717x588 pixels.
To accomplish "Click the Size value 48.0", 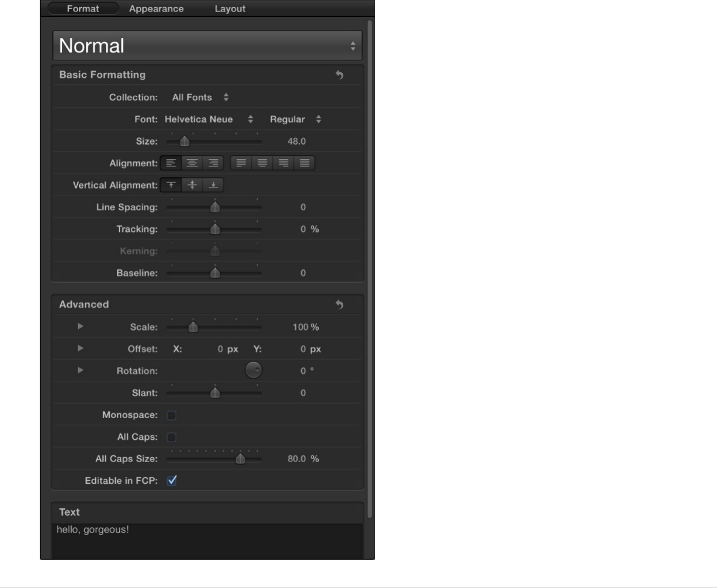I will click(x=296, y=142).
